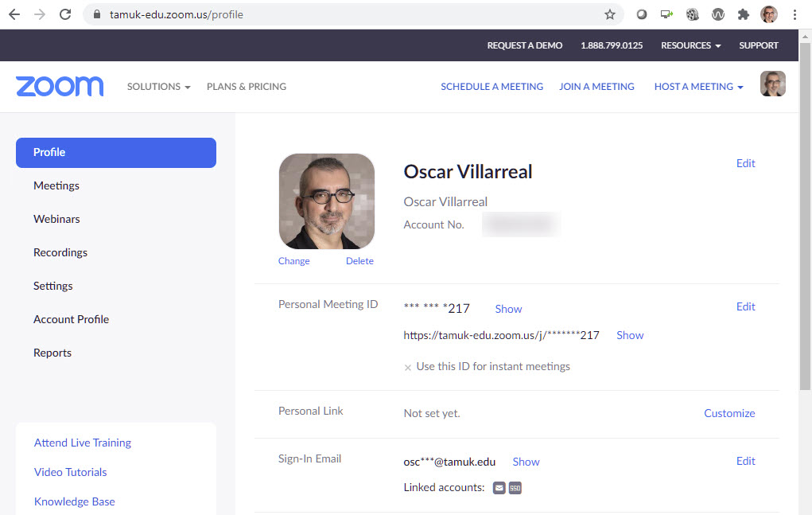Expand the Solutions dropdown
The height and width of the screenshot is (515, 812).
coord(158,87)
